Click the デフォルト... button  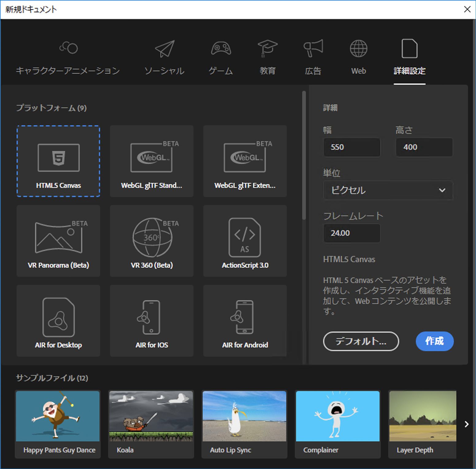tap(361, 341)
